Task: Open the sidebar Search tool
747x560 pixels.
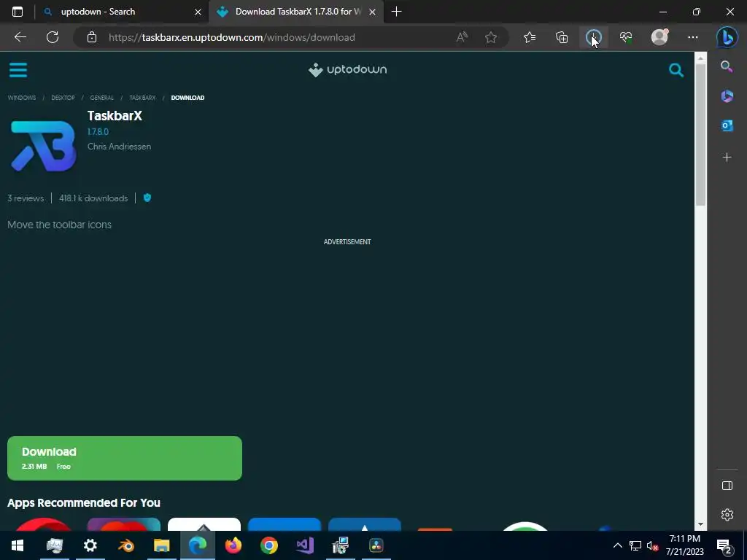Action: tap(727, 66)
